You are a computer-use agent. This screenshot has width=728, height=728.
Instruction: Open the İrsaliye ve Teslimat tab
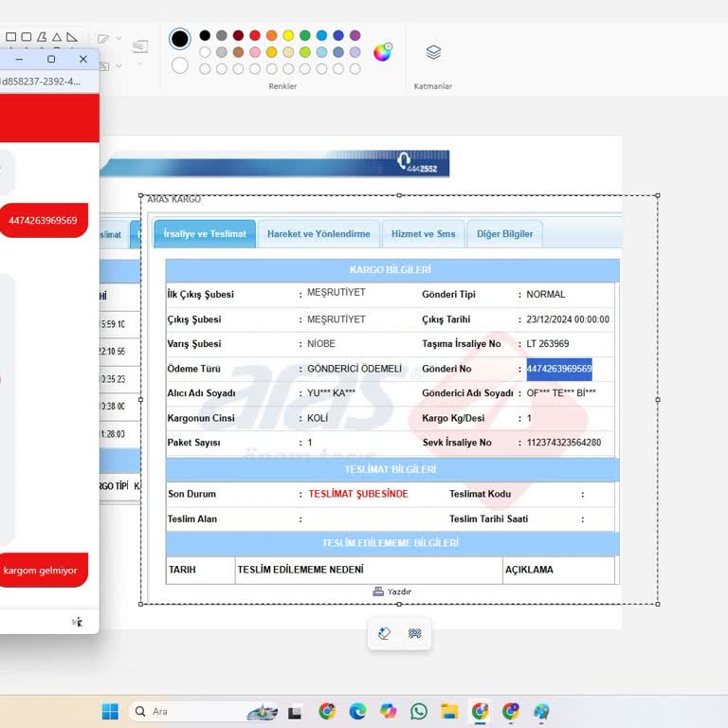click(x=205, y=233)
